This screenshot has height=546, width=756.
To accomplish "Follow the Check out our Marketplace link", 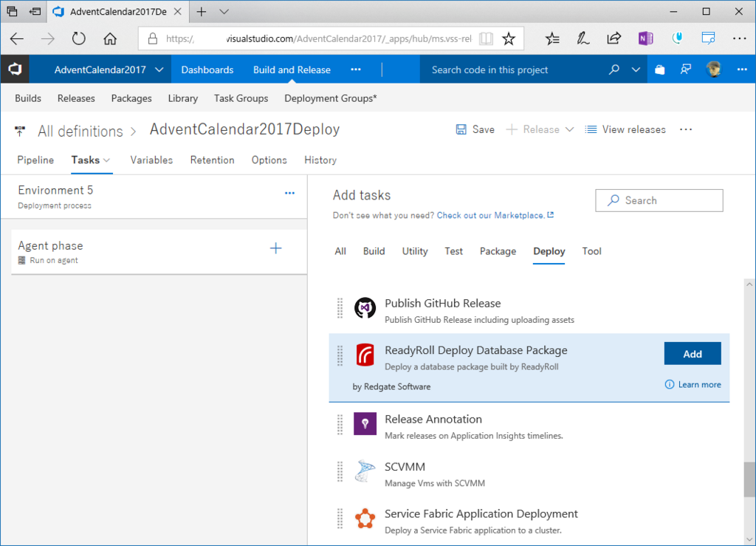I will pyautogui.click(x=495, y=215).
